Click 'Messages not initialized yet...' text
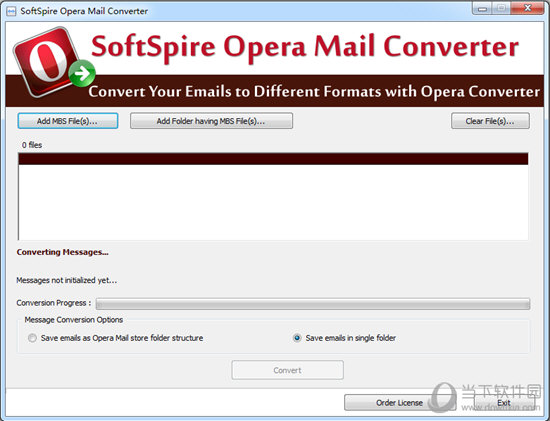This screenshot has width=550, height=421. (67, 280)
